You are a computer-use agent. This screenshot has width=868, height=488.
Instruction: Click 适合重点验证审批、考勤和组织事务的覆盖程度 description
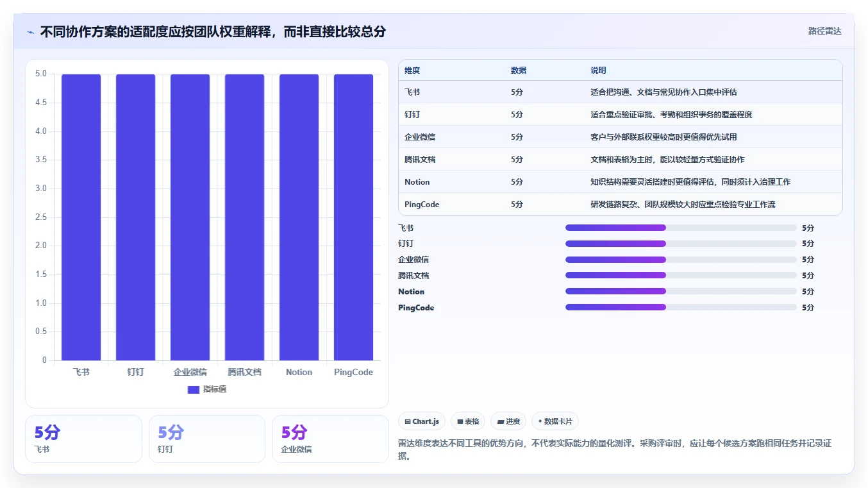click(x=671, y=115)
